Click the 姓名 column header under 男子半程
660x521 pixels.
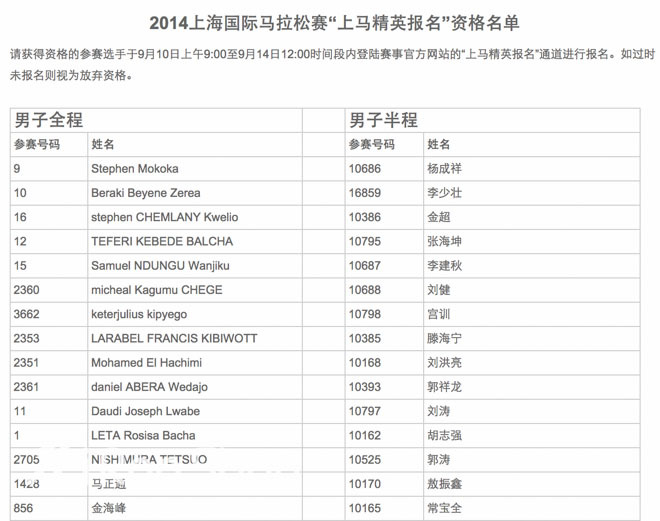(438, 145)
